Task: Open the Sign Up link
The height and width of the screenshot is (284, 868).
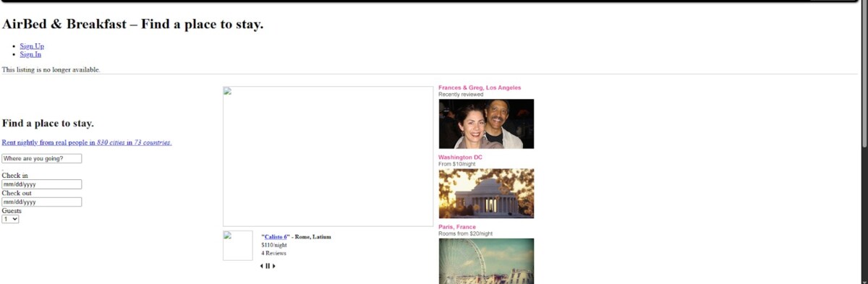Action: pos(32,46)
